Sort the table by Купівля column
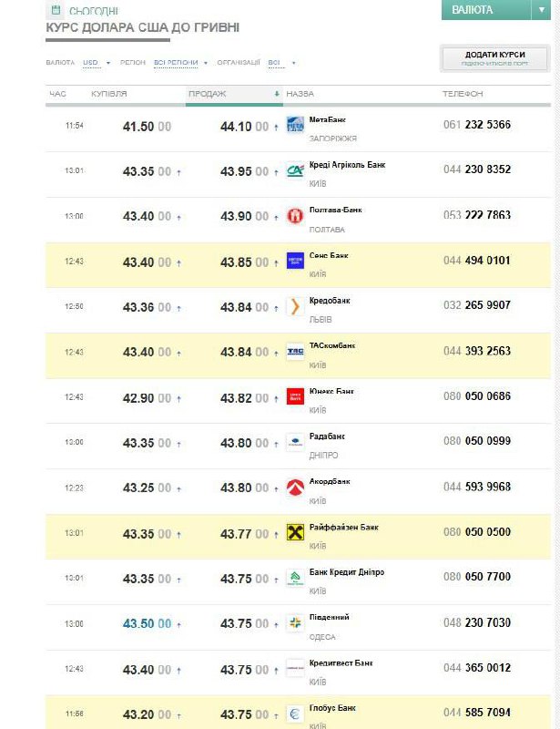The height and width of the screenshot is (729, 560). pyautogui.click(x=108, y=94)
